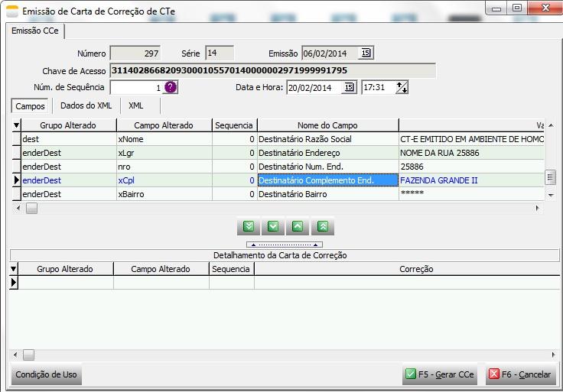Click the Núm. de Sequência input field
This screenshot has width=563, height=392.
pyautogui.click(x=136, y=88)
